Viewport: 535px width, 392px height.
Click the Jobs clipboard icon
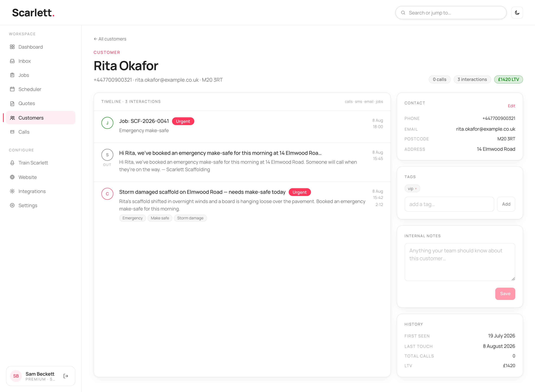pos(12,75)
